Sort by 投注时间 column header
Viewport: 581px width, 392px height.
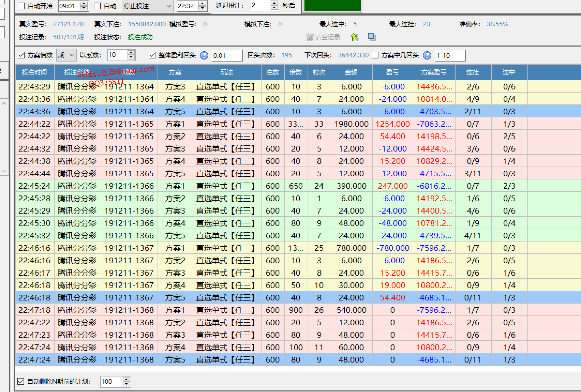click(35, 72)
